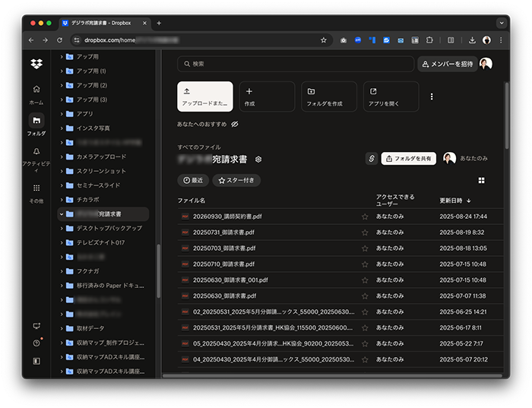Open Chrome profile avatar in the toolbar
Viewport: 532px width, 408px height.
[486, 40]
